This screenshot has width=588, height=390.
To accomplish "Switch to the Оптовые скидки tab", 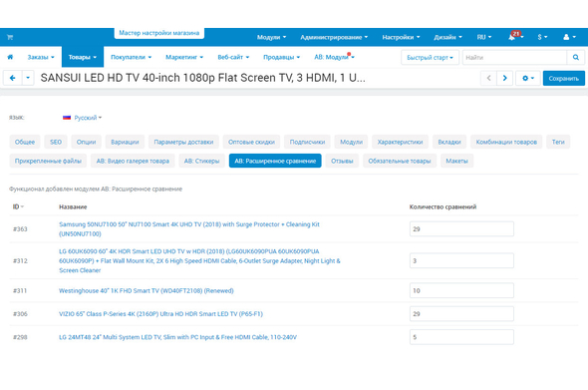I will click(251, 142).
